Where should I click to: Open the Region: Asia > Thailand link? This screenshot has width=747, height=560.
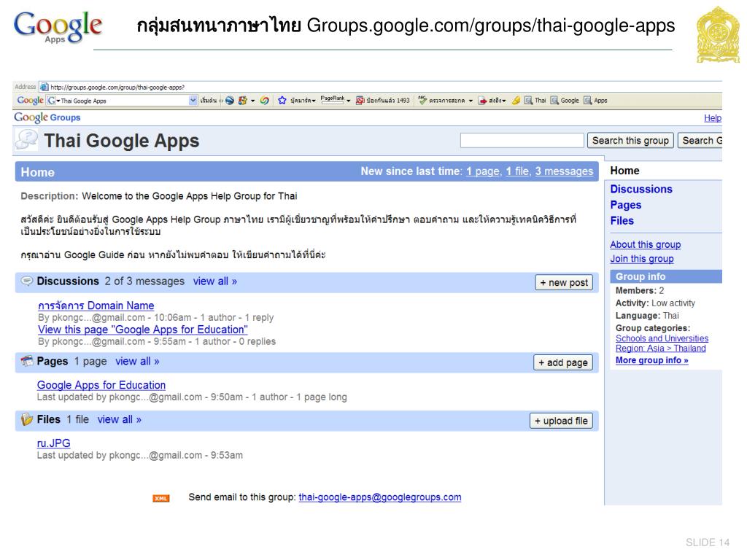click(661, 348)
